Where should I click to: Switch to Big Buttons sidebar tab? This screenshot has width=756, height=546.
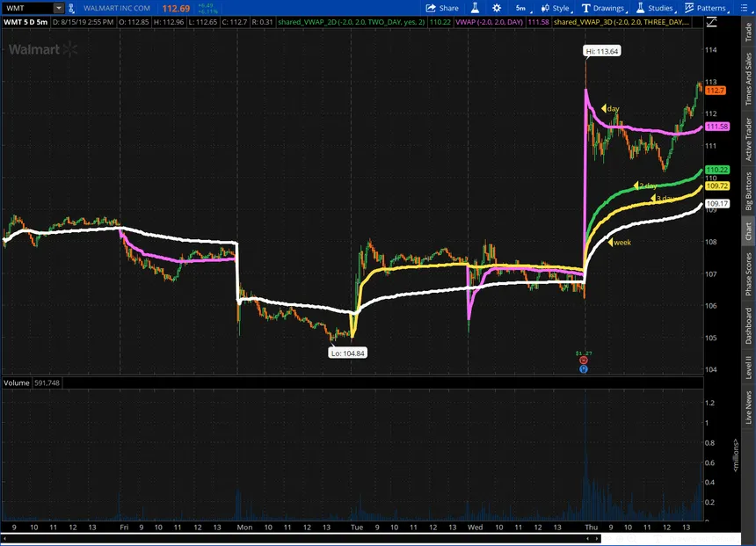pos(748,192)
